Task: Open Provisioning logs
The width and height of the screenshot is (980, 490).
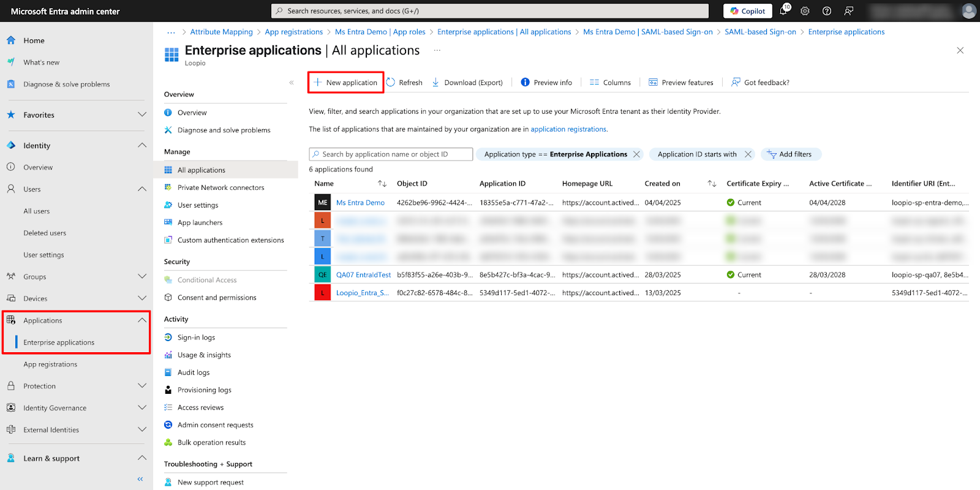Action: (204, 390)
